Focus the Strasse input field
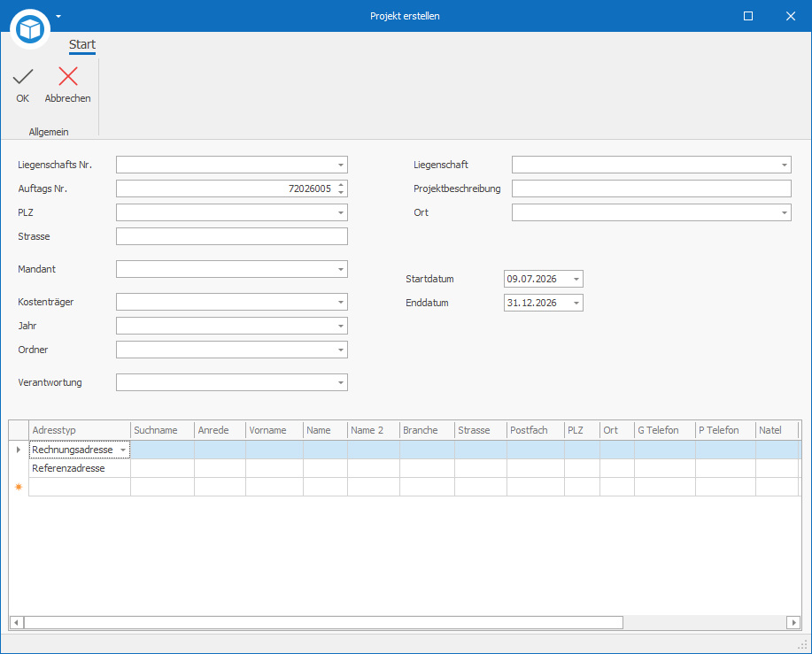Image resolution: width=812 pixels, height=654 pixels. [x=231, y=236]
